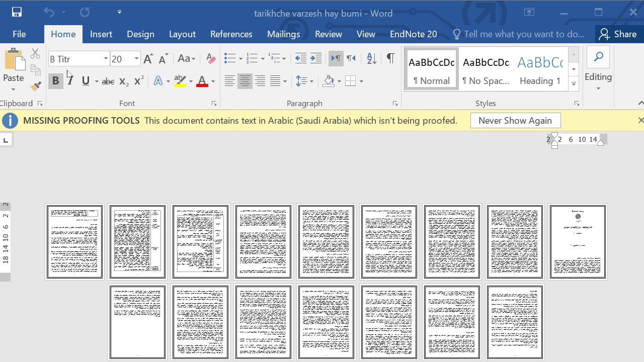Viewport: 644px width, 362px height.
Task: Click the Redo repeat icon
Action: 85,12
